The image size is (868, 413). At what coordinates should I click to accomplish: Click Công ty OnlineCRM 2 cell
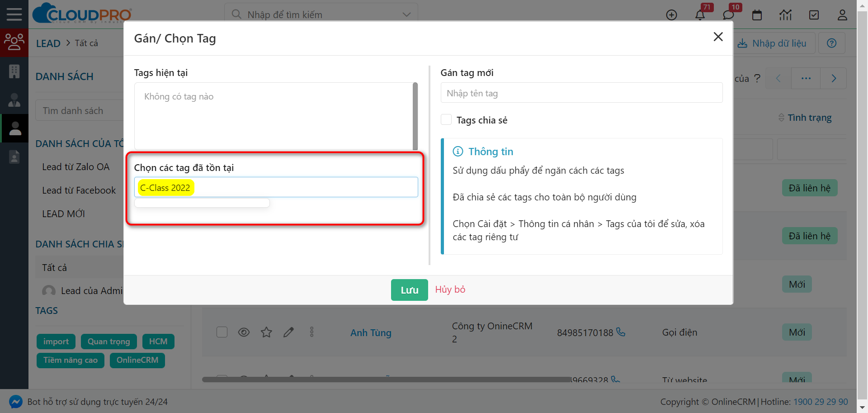492,332
